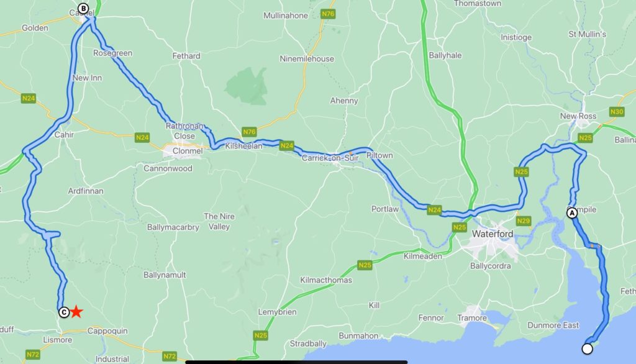Screen dimensions: 636x364
Task: Select the red star marker
Action: tap(76, 312)
